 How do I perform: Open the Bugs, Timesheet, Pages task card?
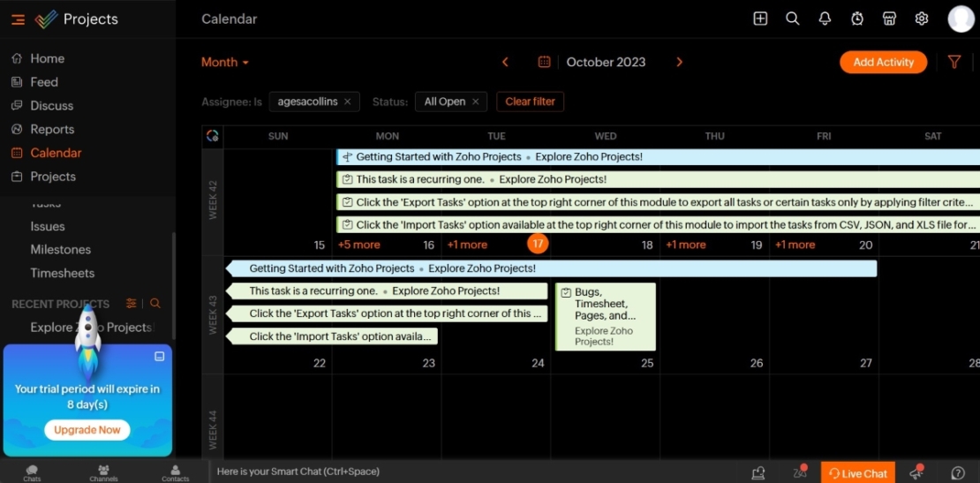tap(606, 316)
